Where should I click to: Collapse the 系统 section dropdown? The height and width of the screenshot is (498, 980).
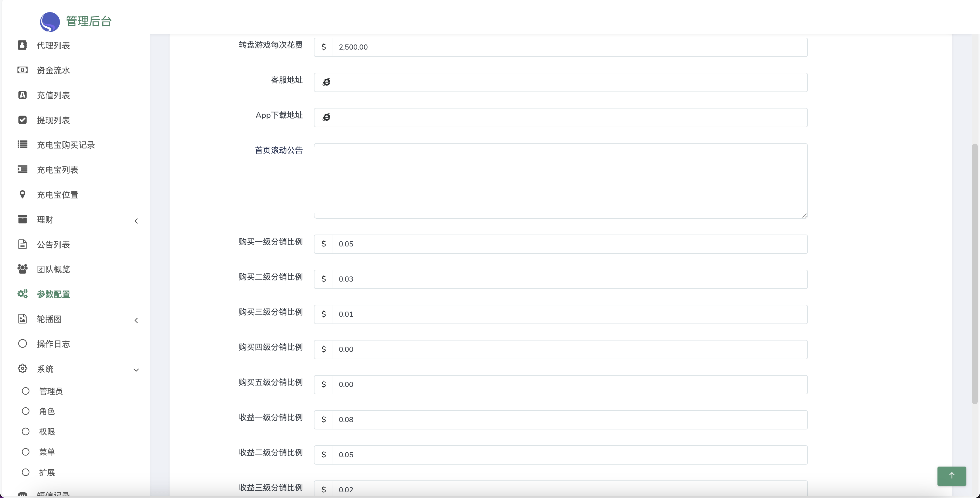pos(136,370)
